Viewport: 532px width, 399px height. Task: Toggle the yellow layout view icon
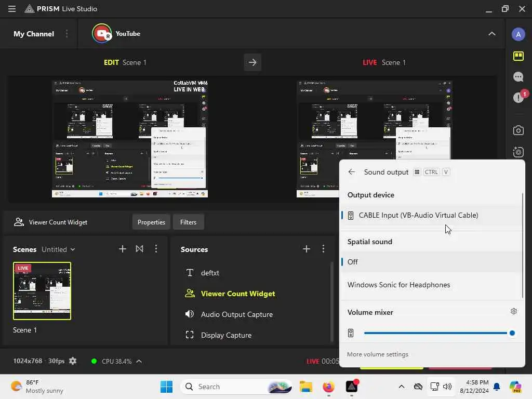point(518,56)
